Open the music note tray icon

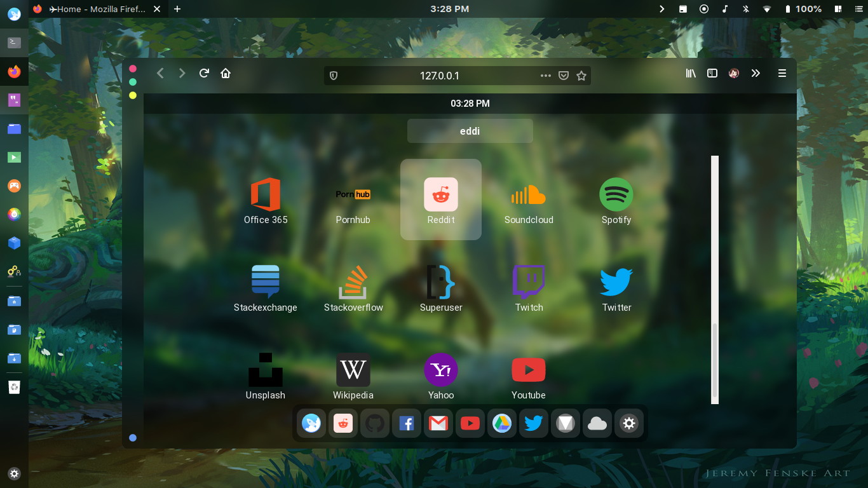[x=725, y=9]
